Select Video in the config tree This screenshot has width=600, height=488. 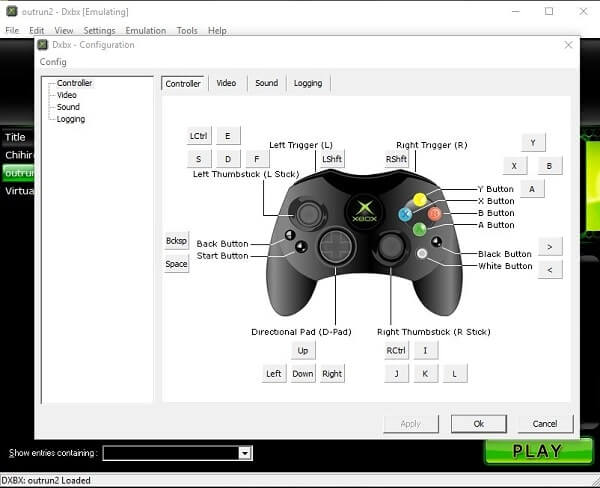pos(67,95)
